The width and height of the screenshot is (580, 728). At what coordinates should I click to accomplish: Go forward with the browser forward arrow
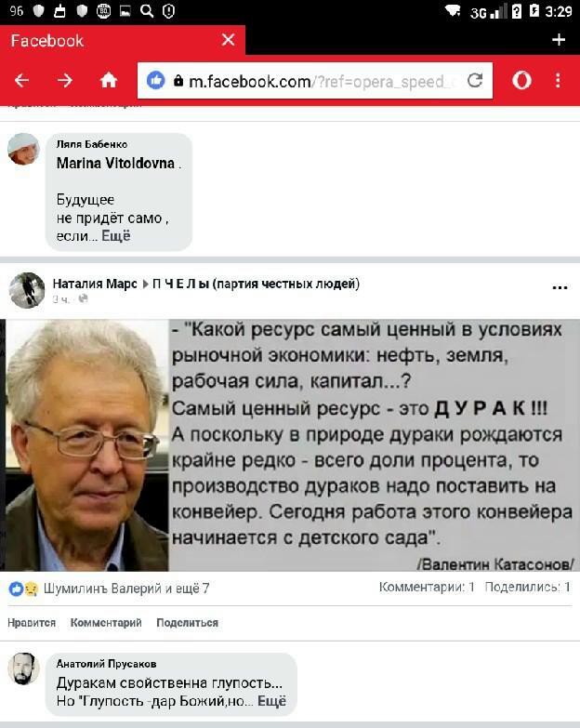pos(65,81)
